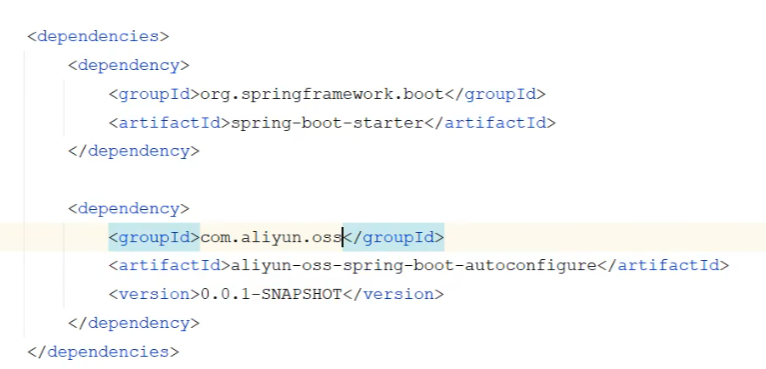Click highlighted closing </groupId> tag of aliyun

pyautogui.click(x=394, y=238)
